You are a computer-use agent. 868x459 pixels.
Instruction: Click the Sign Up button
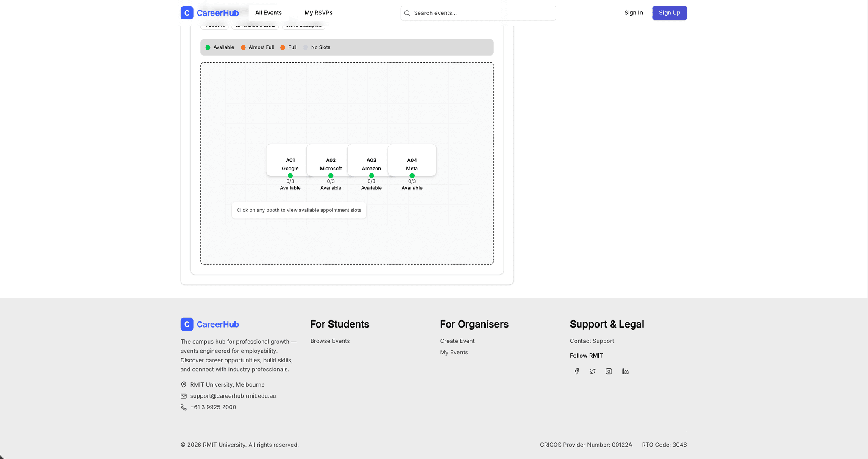click(x=669, y=13)
